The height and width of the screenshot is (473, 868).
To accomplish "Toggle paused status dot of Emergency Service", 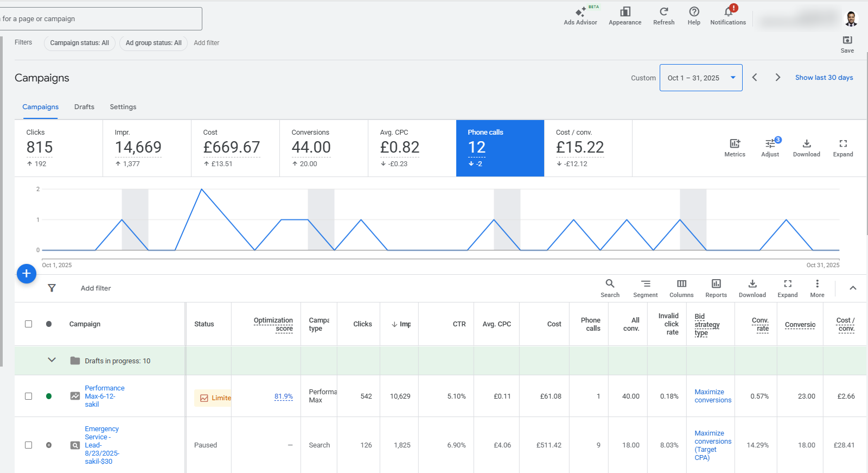I will [49, 445].
